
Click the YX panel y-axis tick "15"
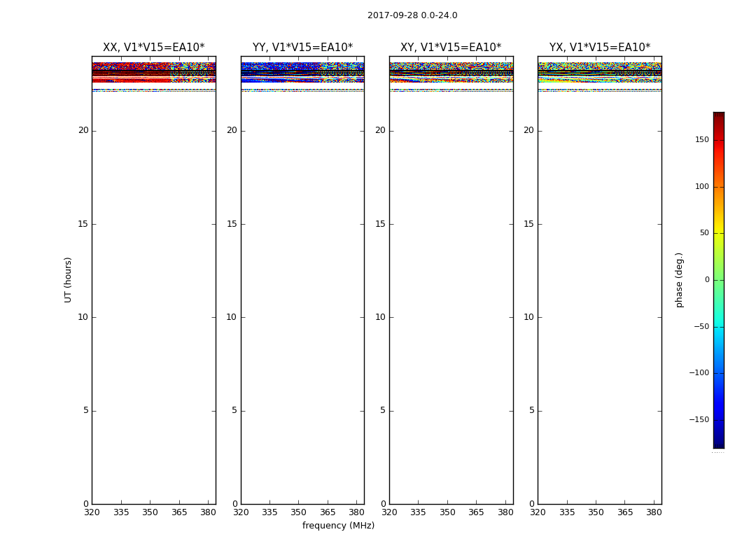[x=528, y=224]
